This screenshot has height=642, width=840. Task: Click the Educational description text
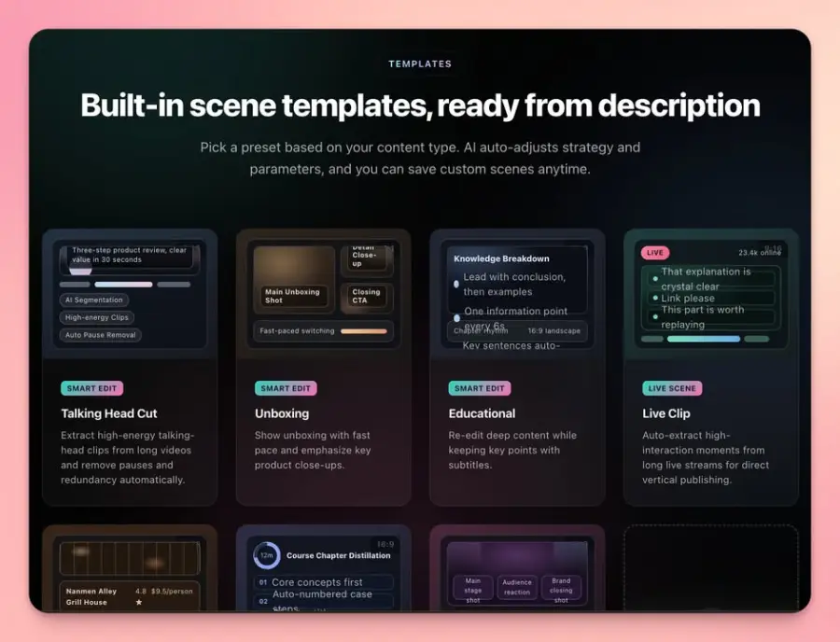[x=512, y=451]
